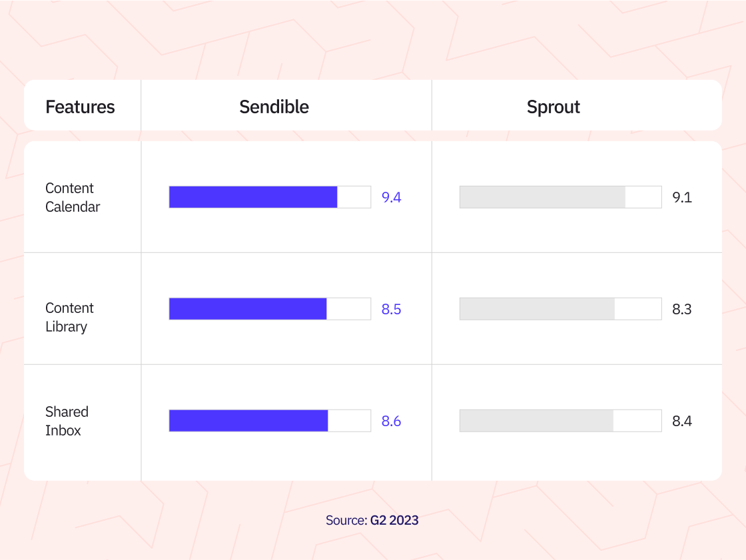Click the 8.4 Sprout score
The width and height of the screenshot is (746, 560).
682,421
